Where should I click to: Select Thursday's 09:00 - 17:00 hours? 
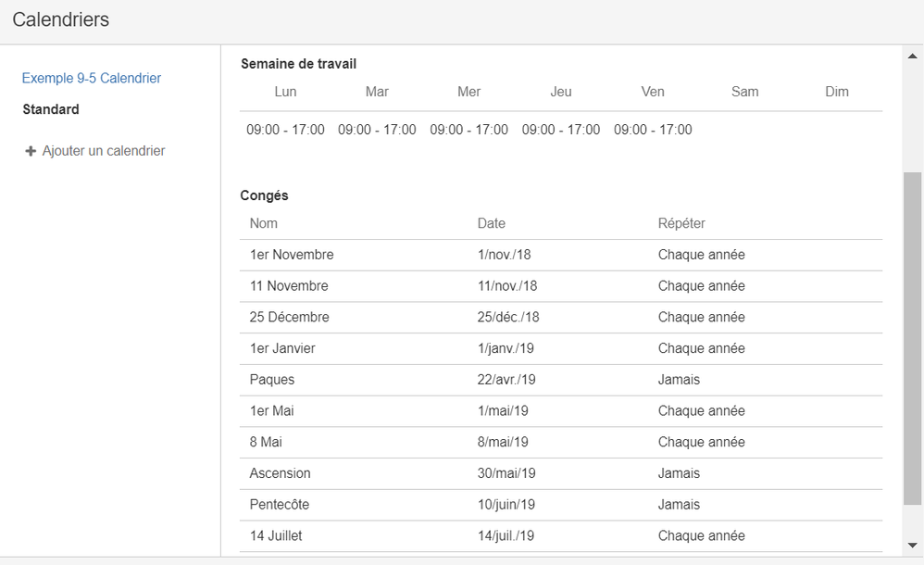(x=561, y=130)
